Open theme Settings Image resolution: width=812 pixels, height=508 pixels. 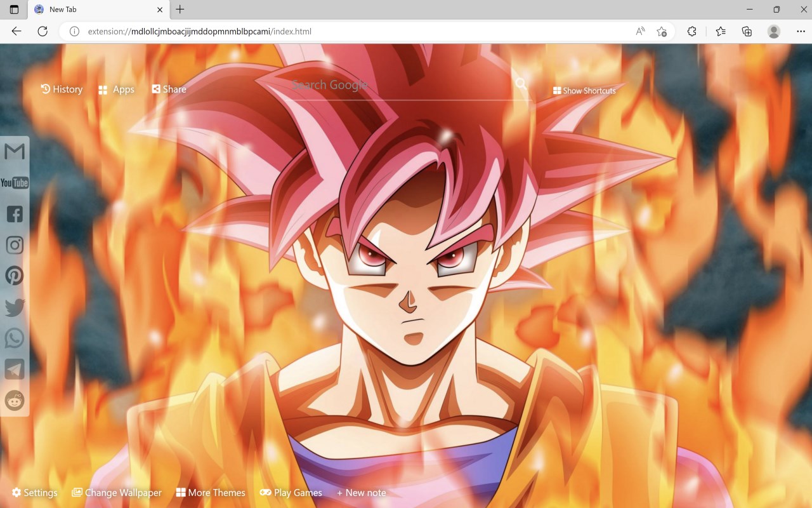click(35, 493)
